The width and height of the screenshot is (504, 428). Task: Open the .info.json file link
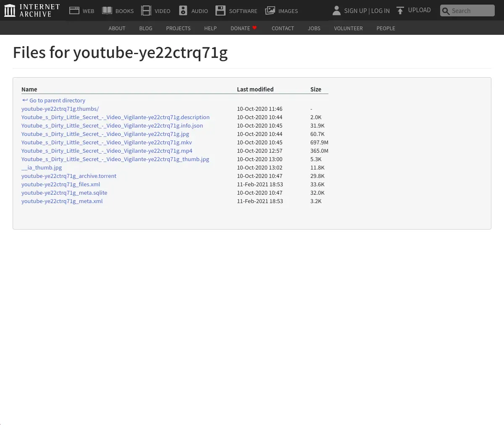click(x=112, y=125)
